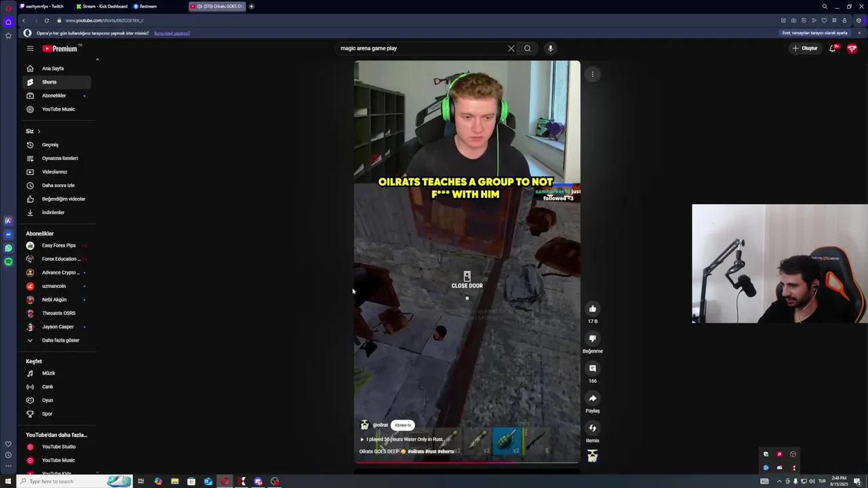Viewport: 868px width, 488px height.
Task: Open Canlı live section
Action: tap(57, 386)
